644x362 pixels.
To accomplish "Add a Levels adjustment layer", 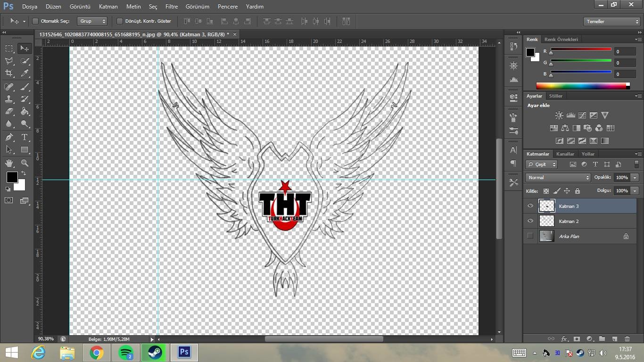I will [x=570, y=115].
